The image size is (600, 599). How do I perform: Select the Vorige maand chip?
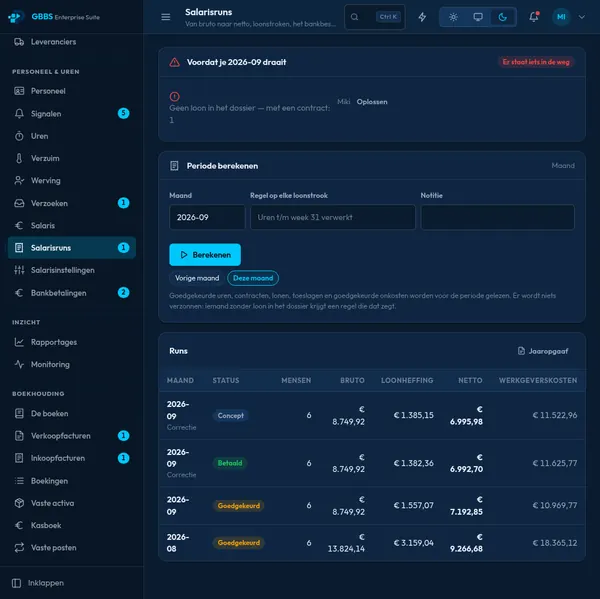point(197,278)
